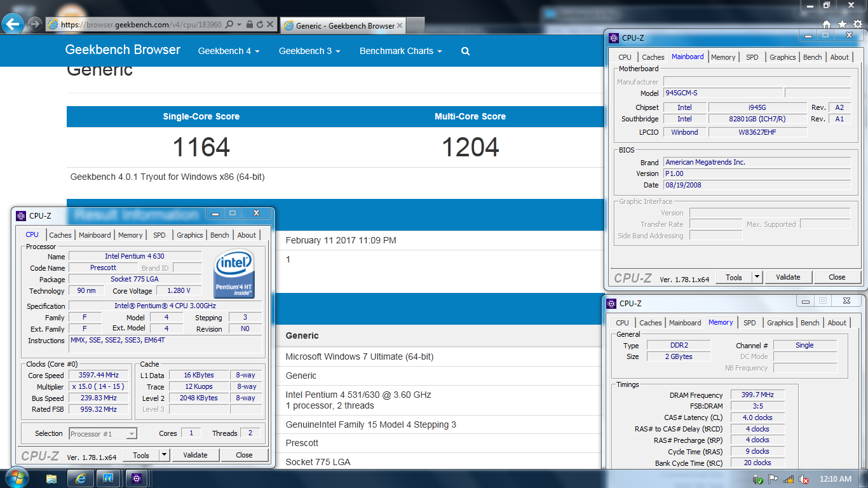Click the CPU-Z taskbar icon
Screen dimensions: 868x488
(137, 478)
